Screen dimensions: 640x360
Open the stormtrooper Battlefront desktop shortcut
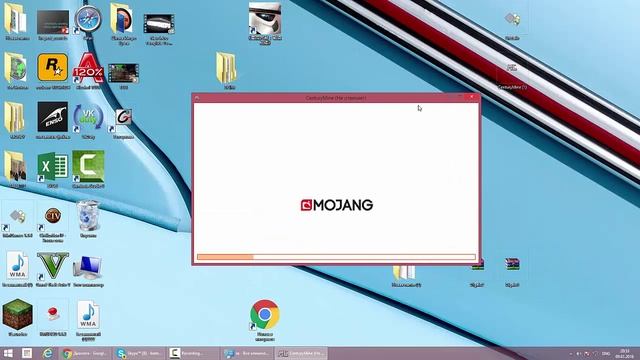coord(265,18)
